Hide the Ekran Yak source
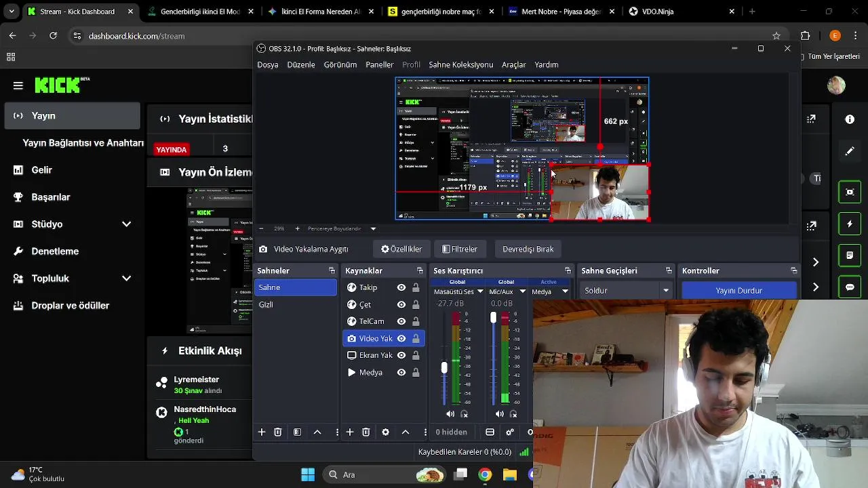This screenshot has width=868, height=488. (401, 355)
